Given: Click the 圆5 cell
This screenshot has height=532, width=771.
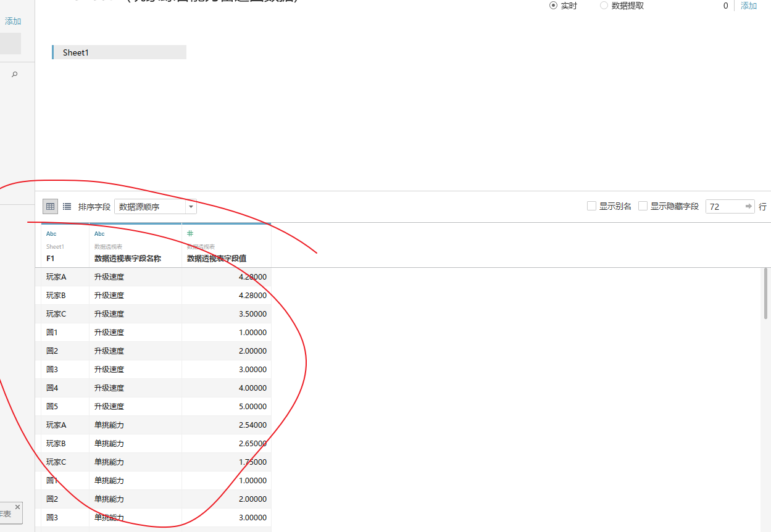Looking at the screenshot, I should (52, 406).
